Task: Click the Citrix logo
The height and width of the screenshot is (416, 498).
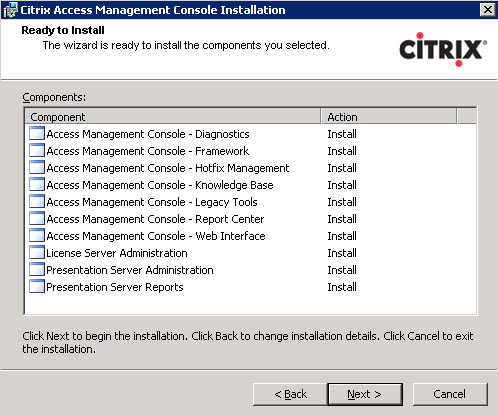Action: tap(443, 49)
